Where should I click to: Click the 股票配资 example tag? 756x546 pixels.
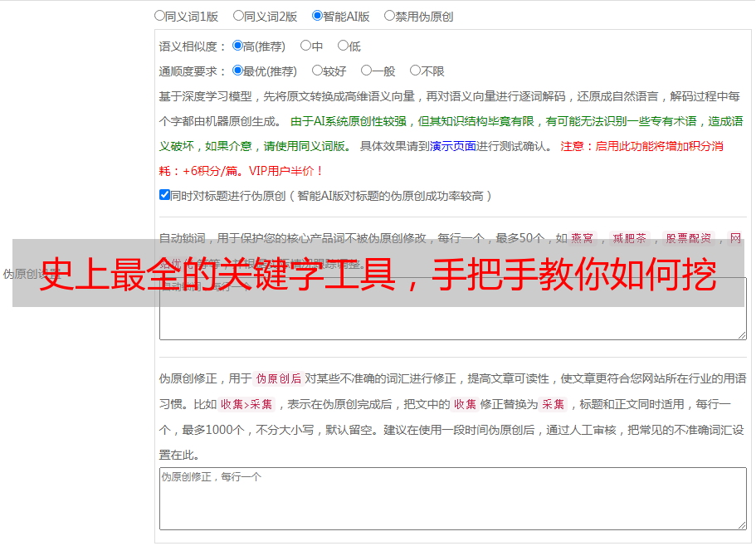[x=688, y=238]
